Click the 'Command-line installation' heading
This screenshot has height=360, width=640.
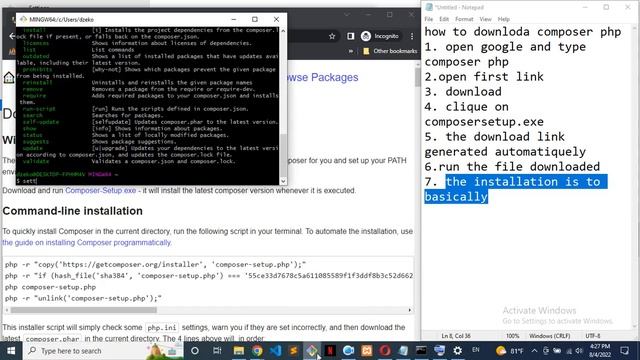pyautogui.click(x=73, y=211)
